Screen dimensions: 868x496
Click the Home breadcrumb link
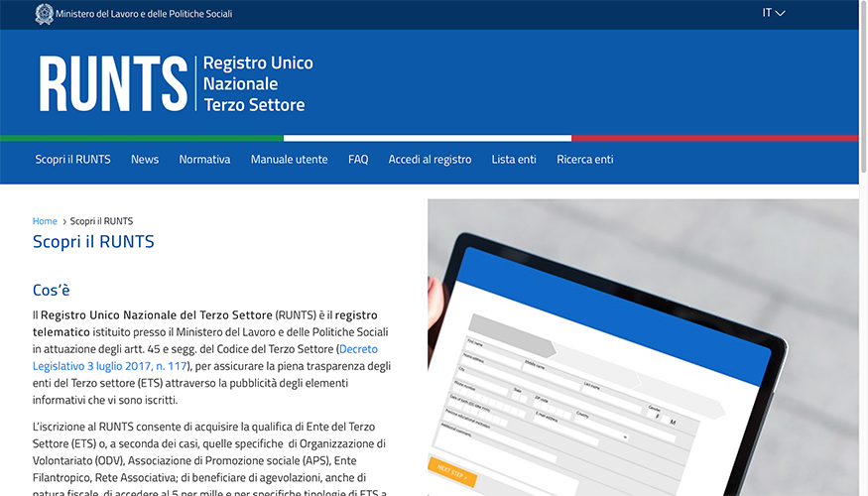(x=45, y=221)
